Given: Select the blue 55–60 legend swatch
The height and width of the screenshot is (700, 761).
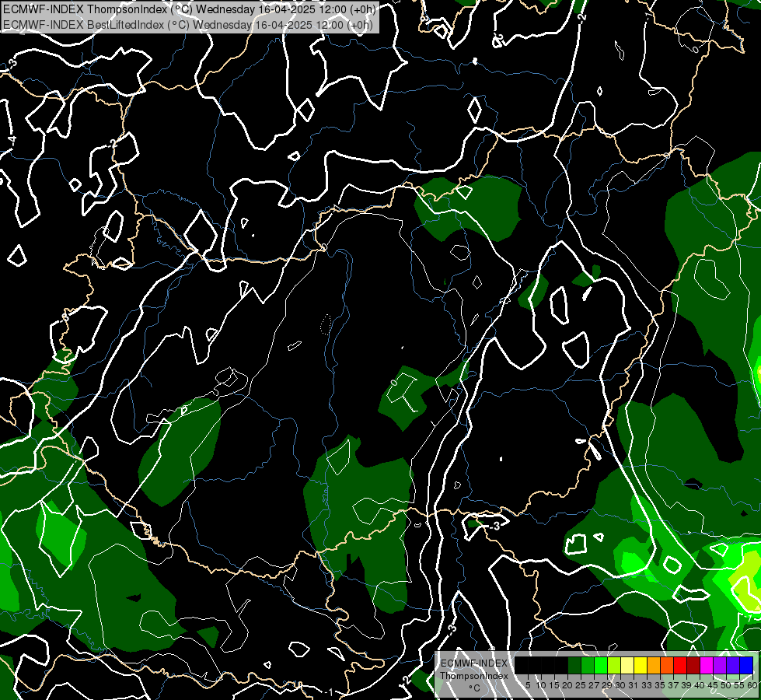Looking at the screenshot, I should click(x=746, y=665).
